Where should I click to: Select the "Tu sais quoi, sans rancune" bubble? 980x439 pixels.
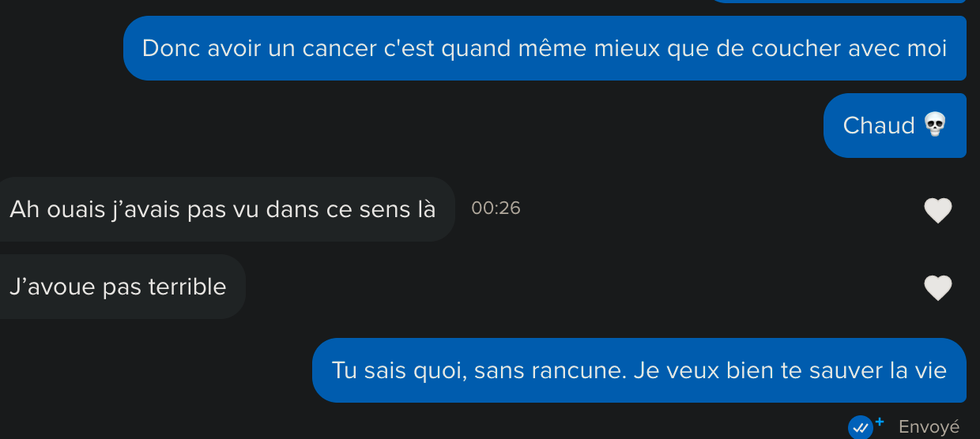[x=639, y=370]
